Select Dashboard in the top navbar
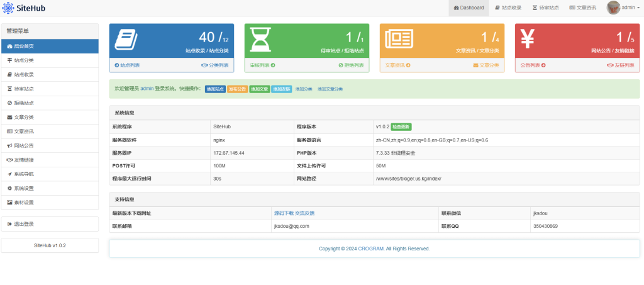This screenshot has width=644, height=285. coord(469,8)
